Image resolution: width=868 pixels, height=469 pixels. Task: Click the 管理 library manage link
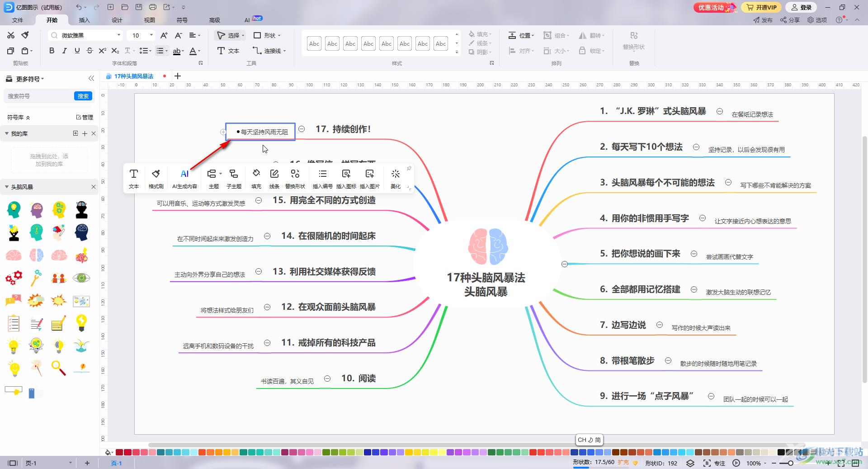(85, 117)
